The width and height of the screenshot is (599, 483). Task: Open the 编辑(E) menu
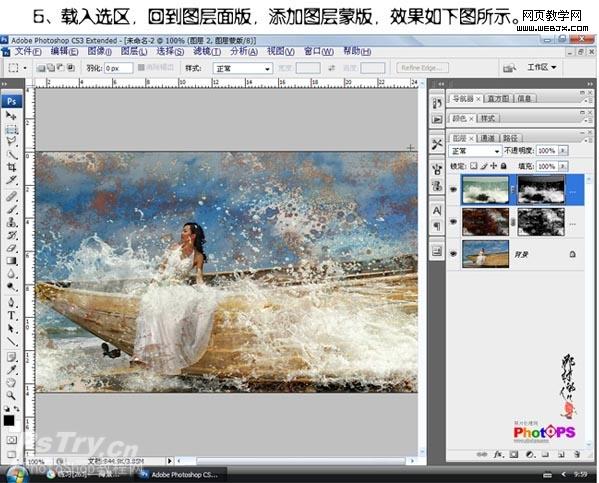tap(64, 51)
